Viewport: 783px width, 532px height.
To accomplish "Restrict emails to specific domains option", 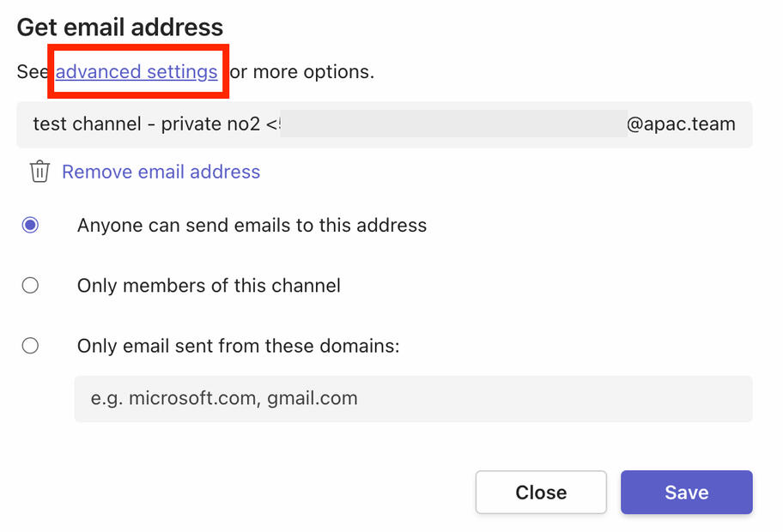I will [x=30, y=346].
